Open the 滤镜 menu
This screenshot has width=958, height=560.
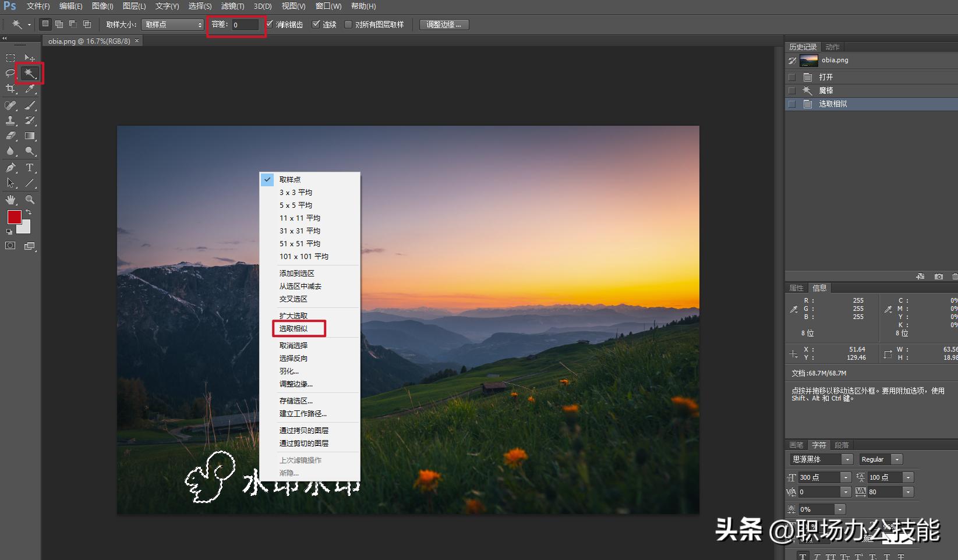tap(232, 6)
